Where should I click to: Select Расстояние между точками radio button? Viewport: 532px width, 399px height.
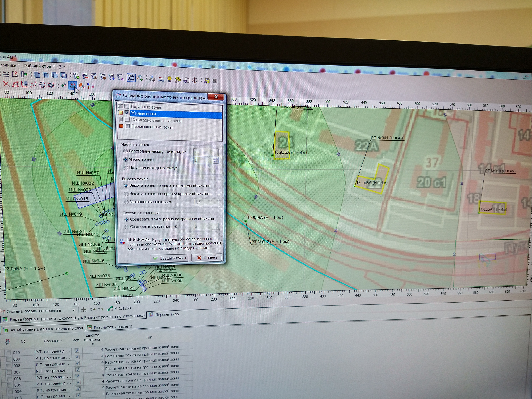(125, 151)
